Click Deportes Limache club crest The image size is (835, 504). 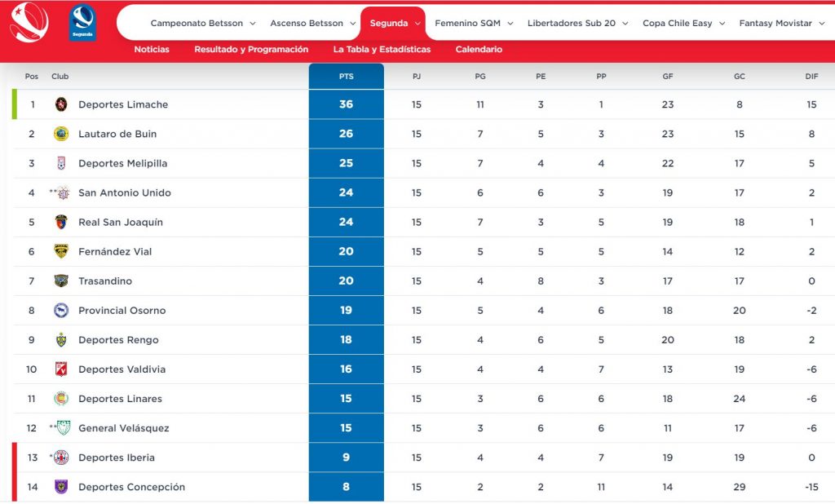(61, 104)
